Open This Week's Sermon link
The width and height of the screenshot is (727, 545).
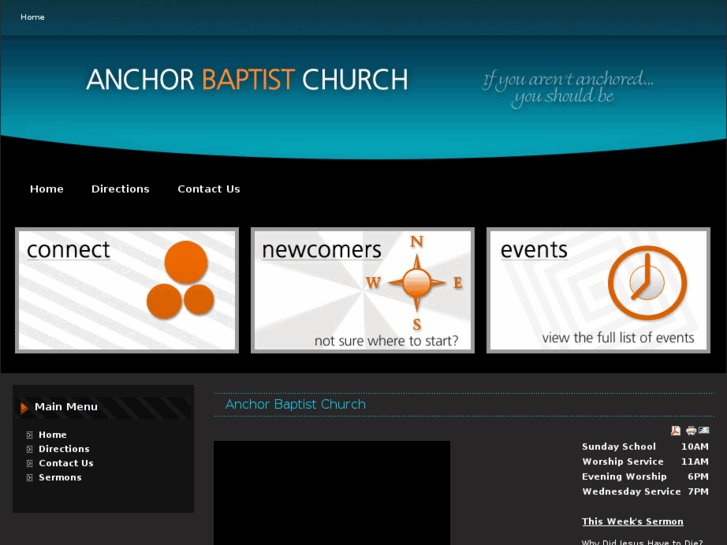click(632, 521)
